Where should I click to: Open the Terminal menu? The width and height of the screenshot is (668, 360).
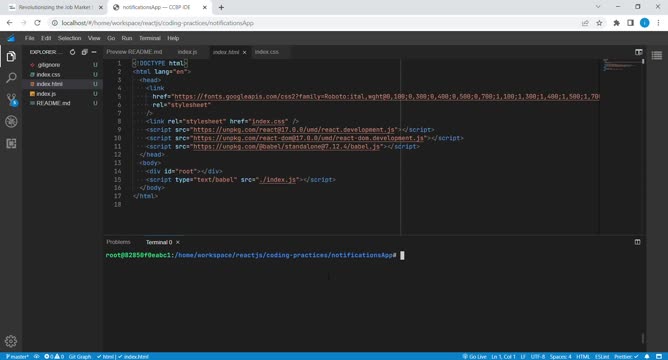(x=150, y=38)
